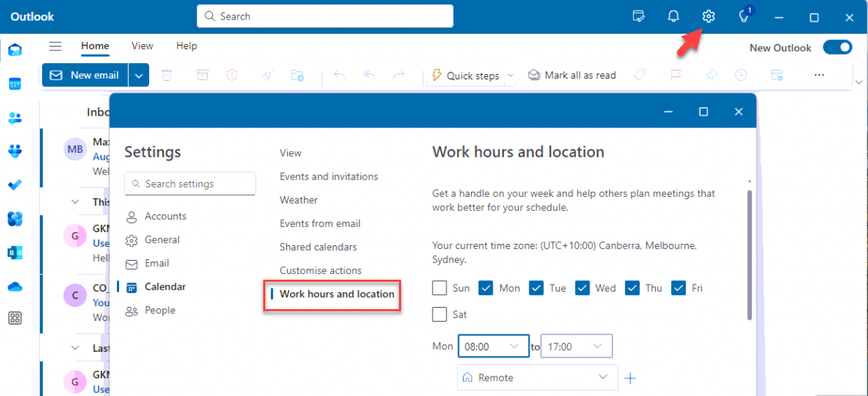Click the Pin icon in ribbon
This screenshot has width=868, height=396.
pyautogui.click(x=711, y=75)
